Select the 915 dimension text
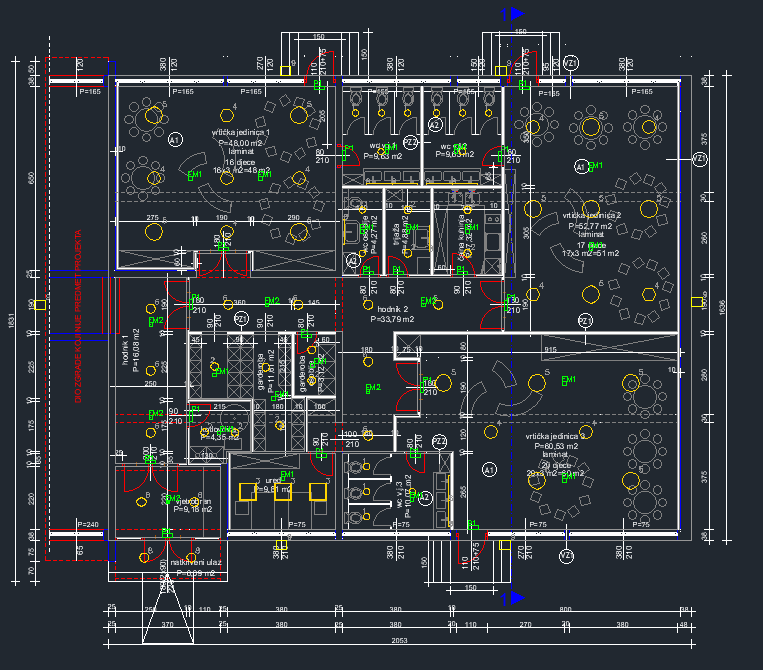The image size is (763, 670). coord(549,349)
